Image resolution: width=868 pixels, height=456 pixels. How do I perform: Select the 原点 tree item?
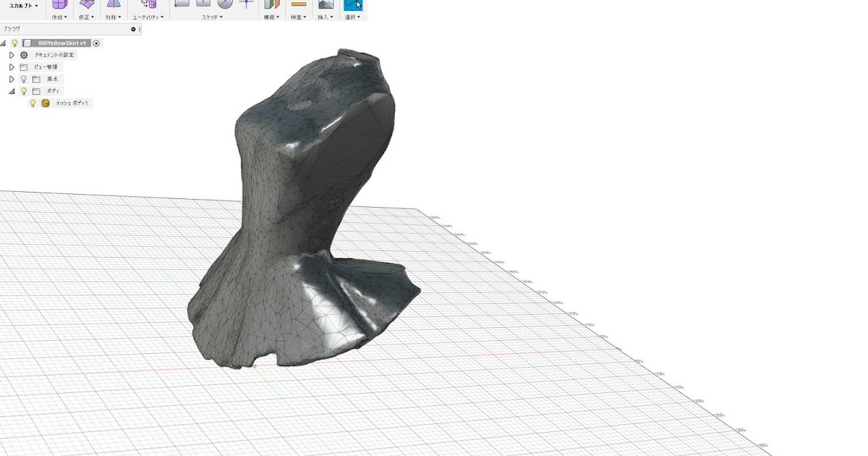point(53,79)
